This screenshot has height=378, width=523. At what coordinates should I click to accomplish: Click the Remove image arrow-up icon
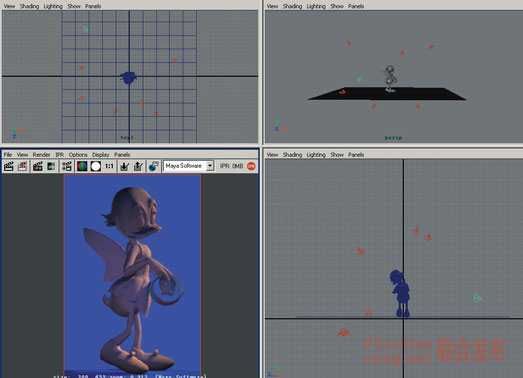[x=138, y=166]
